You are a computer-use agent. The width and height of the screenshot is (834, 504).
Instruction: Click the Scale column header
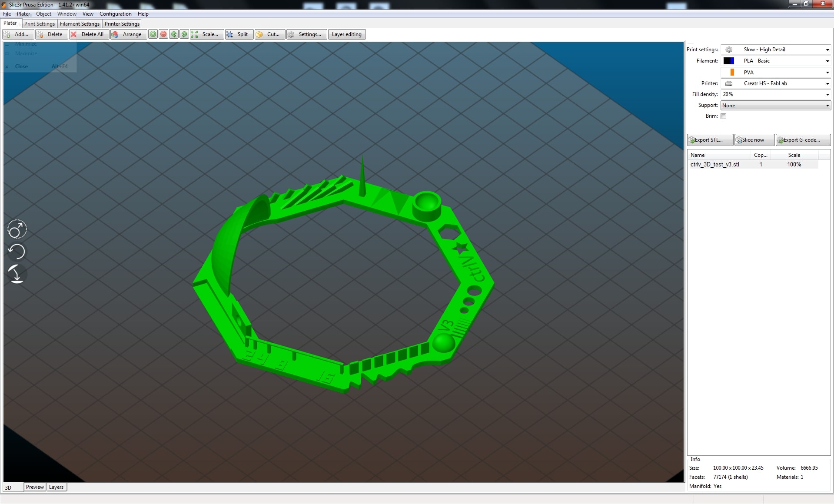(794, 155)
